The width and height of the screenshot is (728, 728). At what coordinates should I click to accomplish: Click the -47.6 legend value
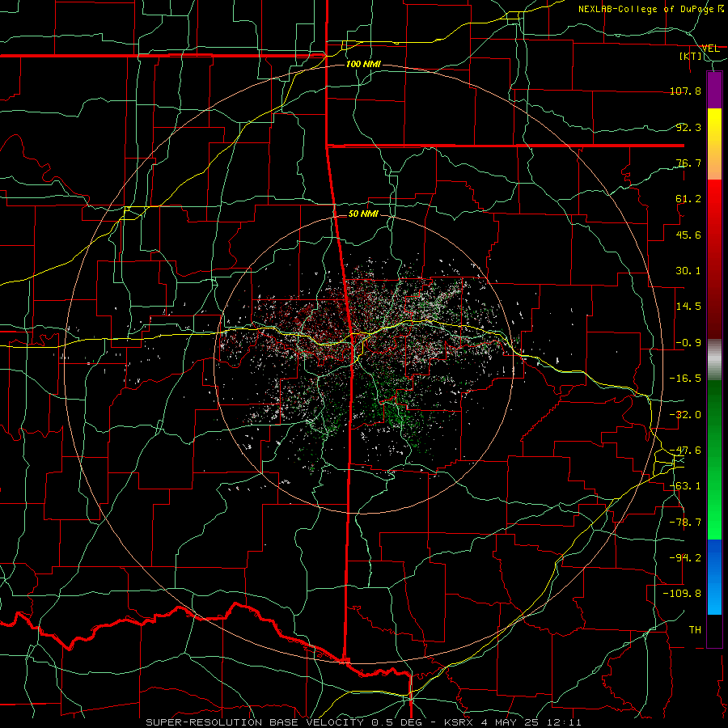(x=685, y=451)
